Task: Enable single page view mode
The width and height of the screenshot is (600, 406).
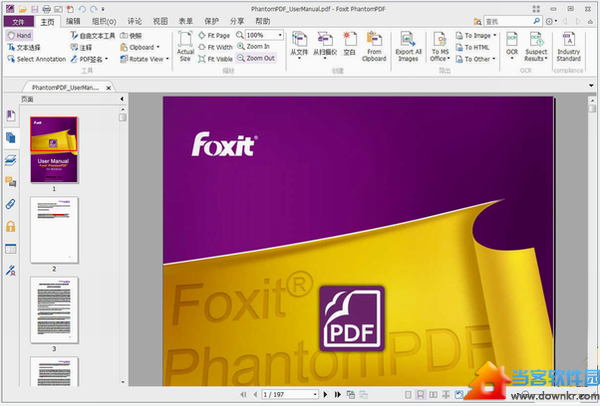Action: (408, 395)
